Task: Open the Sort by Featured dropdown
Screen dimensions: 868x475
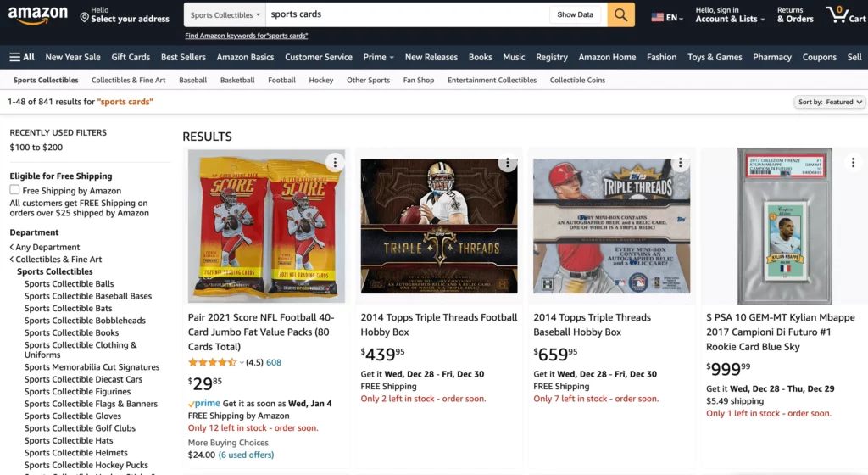Action: point(830,102)
